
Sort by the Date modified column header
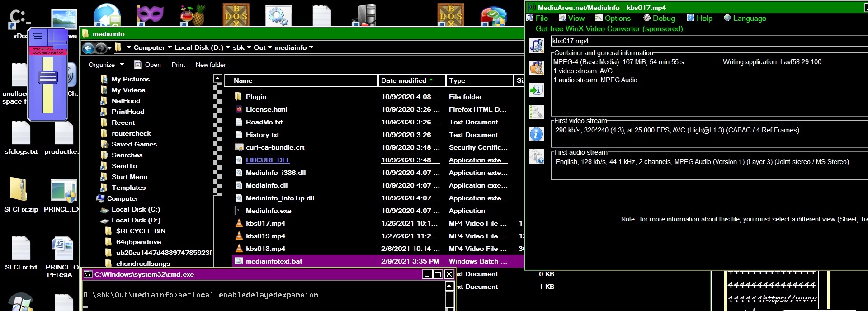(411, 80)
